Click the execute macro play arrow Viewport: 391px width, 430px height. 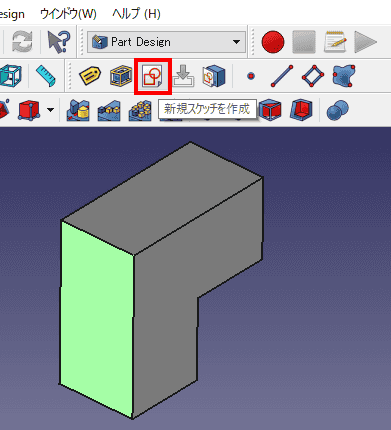pos(365,42)
